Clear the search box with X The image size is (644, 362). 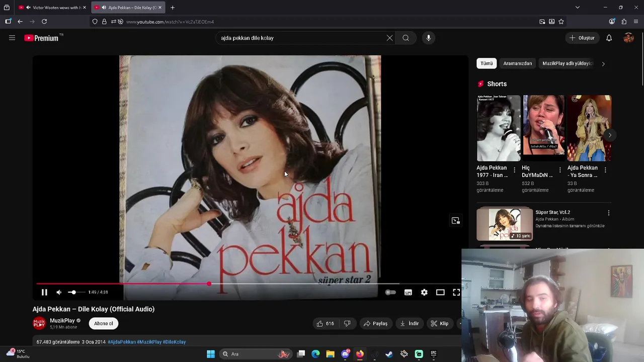(x=389, y=38)
